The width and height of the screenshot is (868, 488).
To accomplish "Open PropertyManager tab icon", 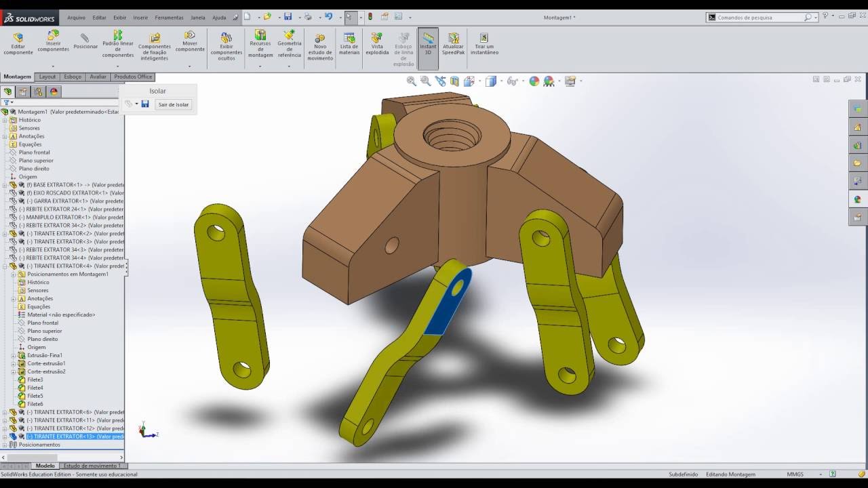I will [23, 91].
